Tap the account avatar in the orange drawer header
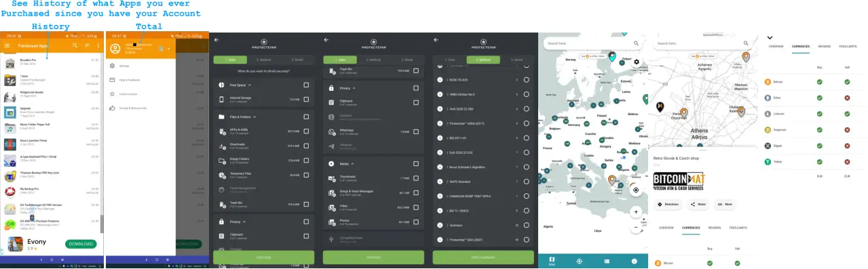This screenshot has width=868, height=269. tap(115, 48)
